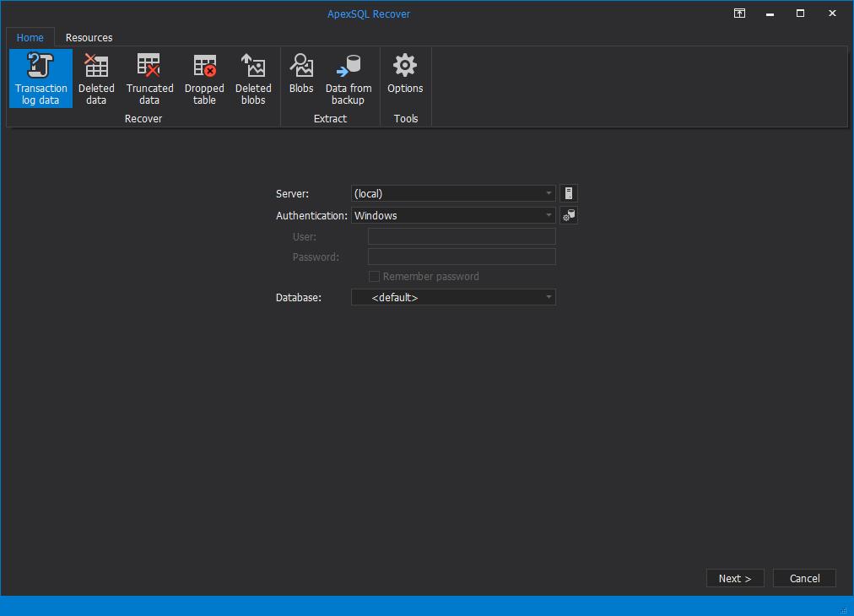
Task: Expand the Database dropdown
Action: 549,297
